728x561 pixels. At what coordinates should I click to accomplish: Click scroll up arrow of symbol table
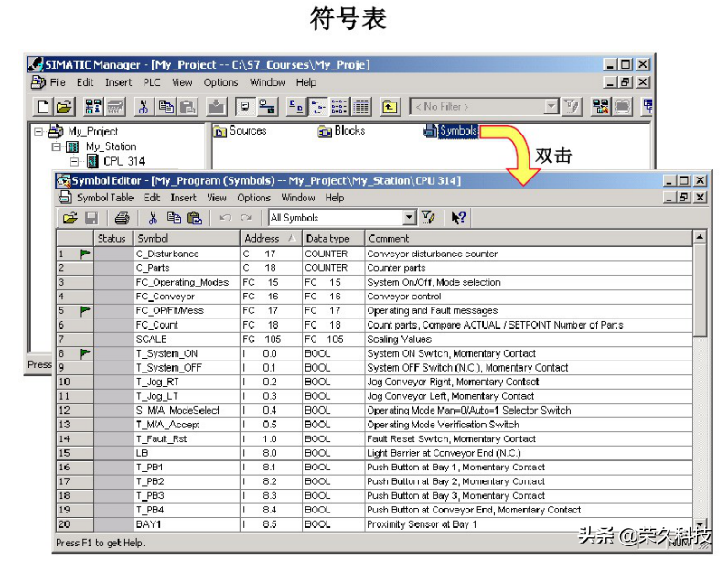click(700, 237)
